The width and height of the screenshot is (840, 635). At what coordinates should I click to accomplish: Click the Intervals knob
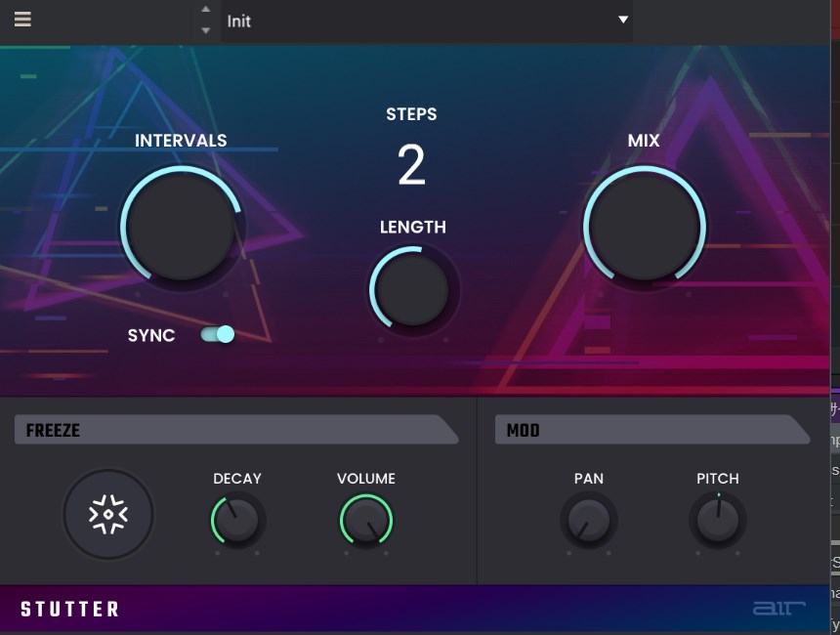(182, 227)
